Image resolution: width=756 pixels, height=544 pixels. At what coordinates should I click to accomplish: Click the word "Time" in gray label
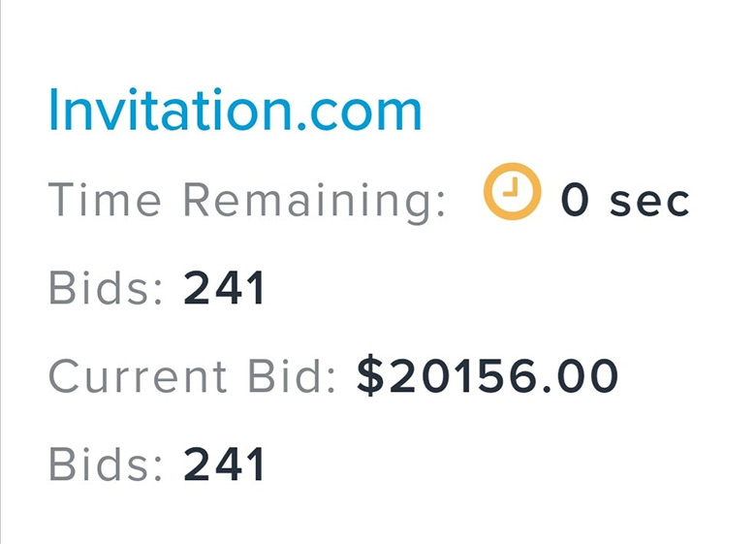[105, 199]
